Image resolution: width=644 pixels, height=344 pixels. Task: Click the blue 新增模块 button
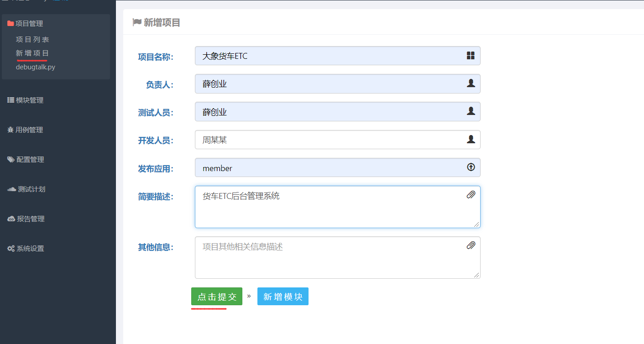(x=283, y=297)
